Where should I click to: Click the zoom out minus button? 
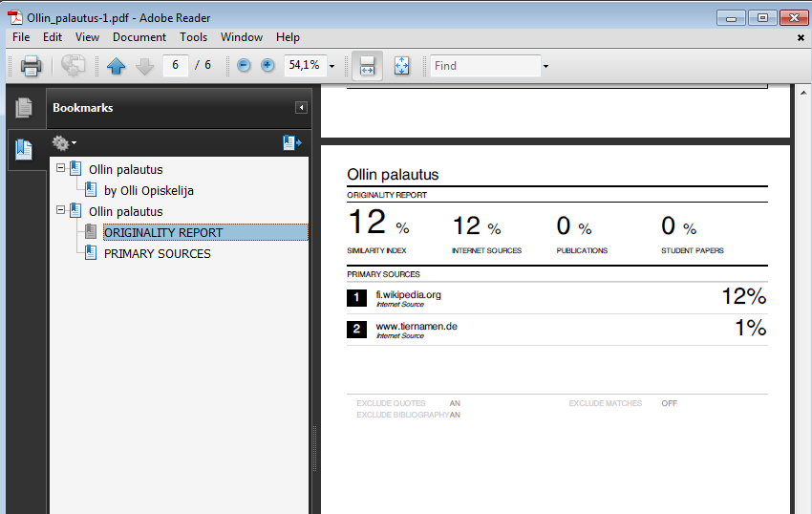tap(244, 65)
